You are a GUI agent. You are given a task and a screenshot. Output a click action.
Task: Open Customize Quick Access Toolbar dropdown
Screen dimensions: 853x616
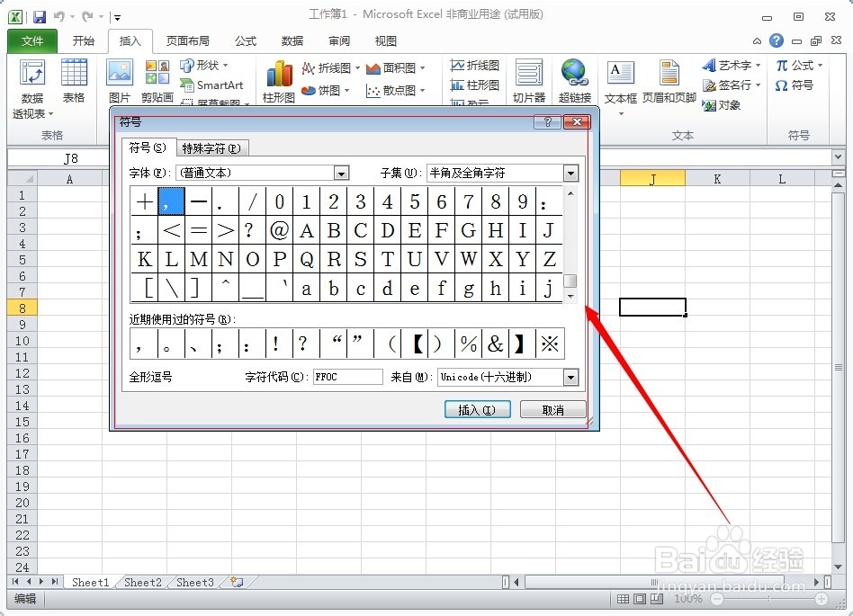[117, 17]
